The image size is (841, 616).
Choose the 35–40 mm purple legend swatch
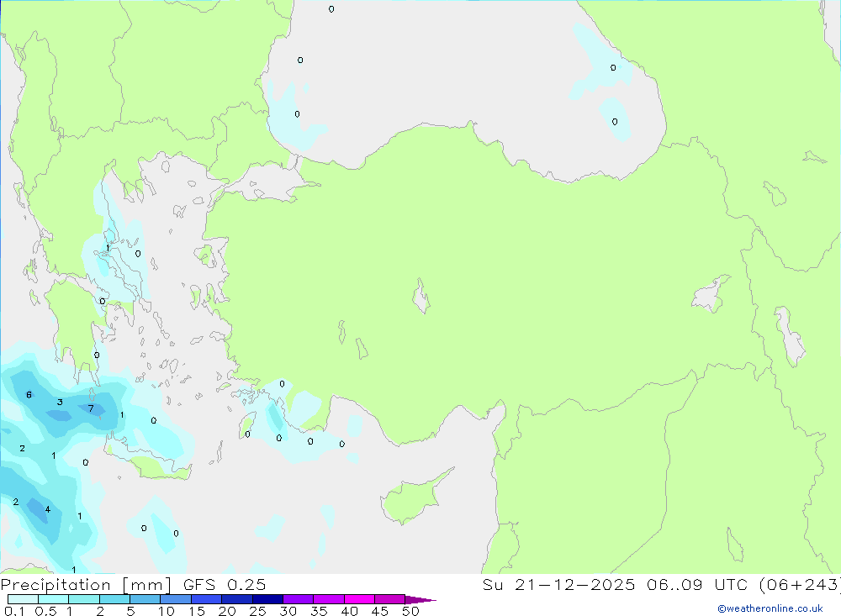pos(329,599)
